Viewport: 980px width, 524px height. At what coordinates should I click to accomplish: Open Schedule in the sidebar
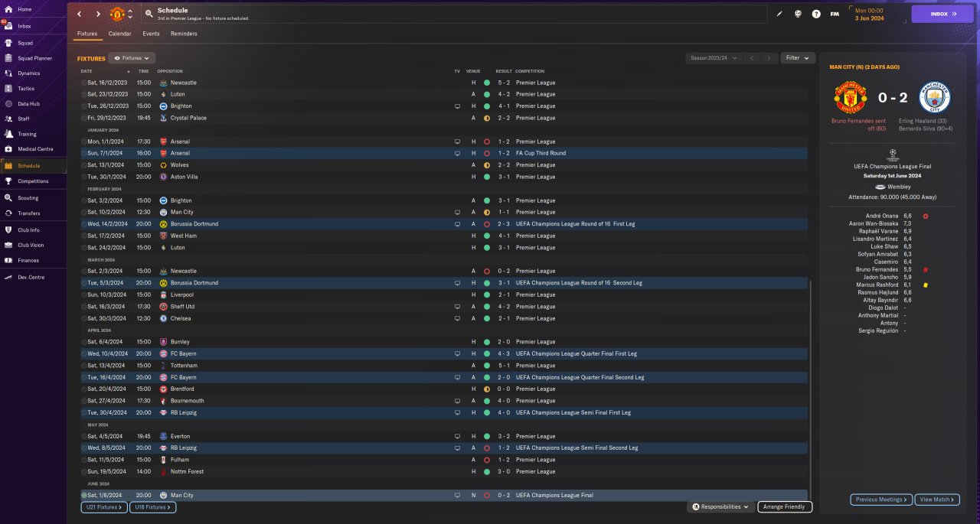pos(33,165)
